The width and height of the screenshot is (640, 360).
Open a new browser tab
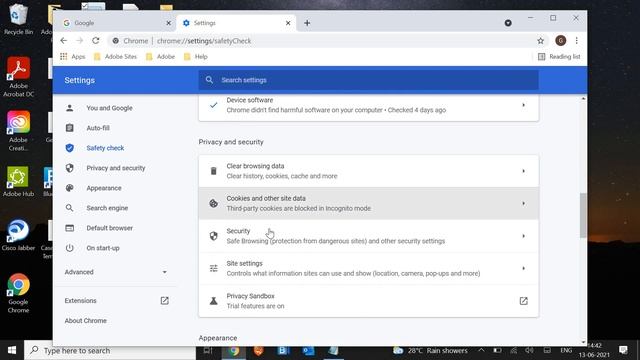pos(307,23)
